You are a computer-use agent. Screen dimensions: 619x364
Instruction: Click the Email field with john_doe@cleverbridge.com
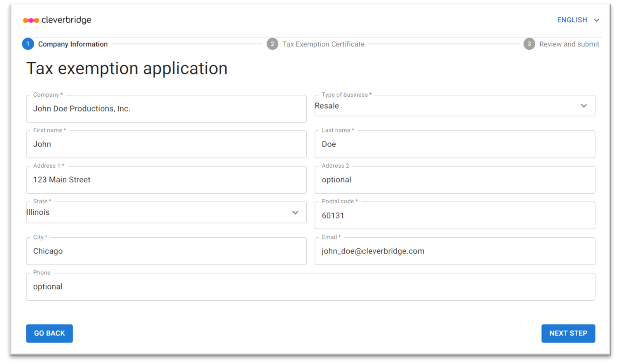tap(454, 251)
